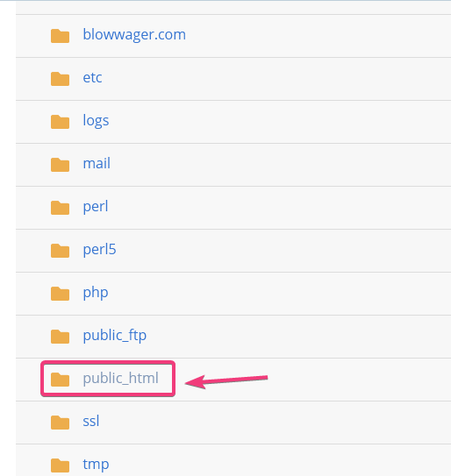Click the etc folder icon

pyautogui.click(x=60, y=79)
